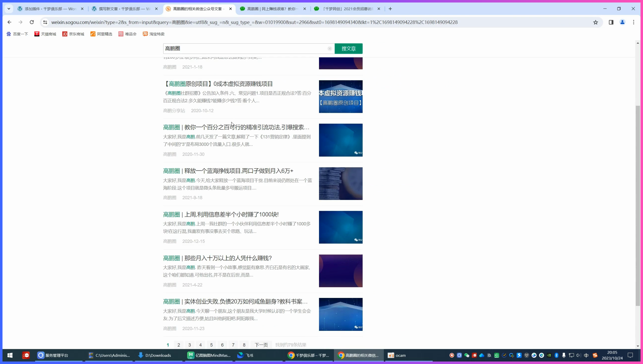The width and height of the screenshot is (643, 364).
Task: Click the browser back arrow
Action: pos(9,22)
